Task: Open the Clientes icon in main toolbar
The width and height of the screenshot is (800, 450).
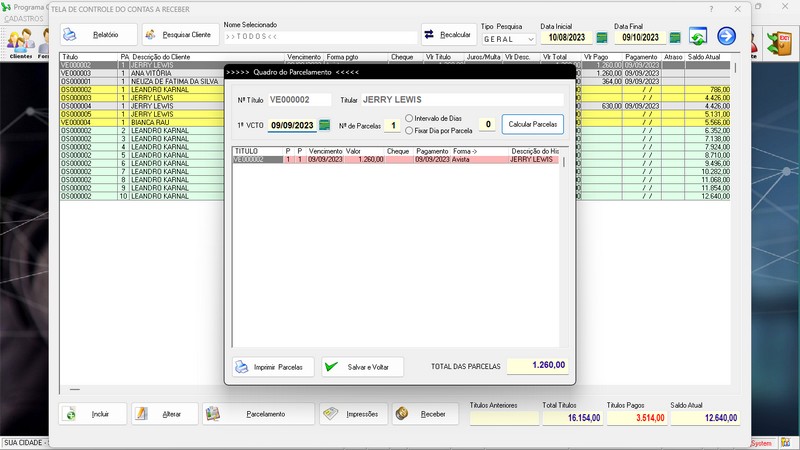Action: (21, 43)
